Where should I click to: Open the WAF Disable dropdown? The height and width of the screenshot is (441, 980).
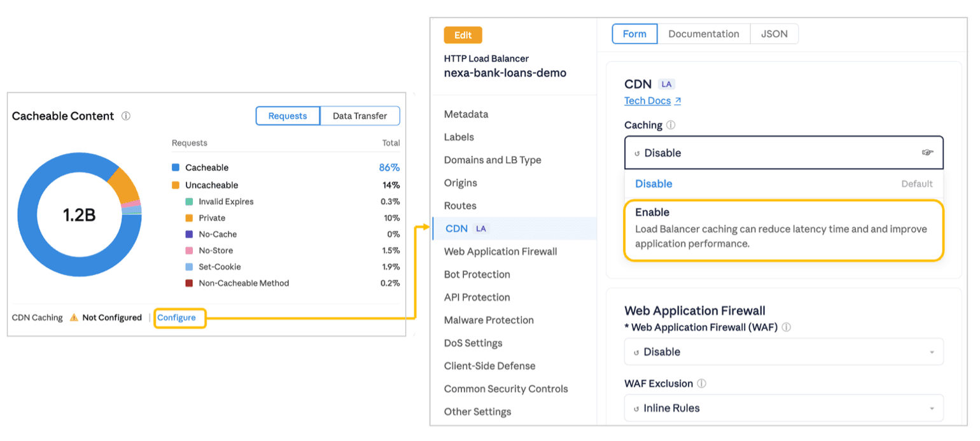click(783, 351)
